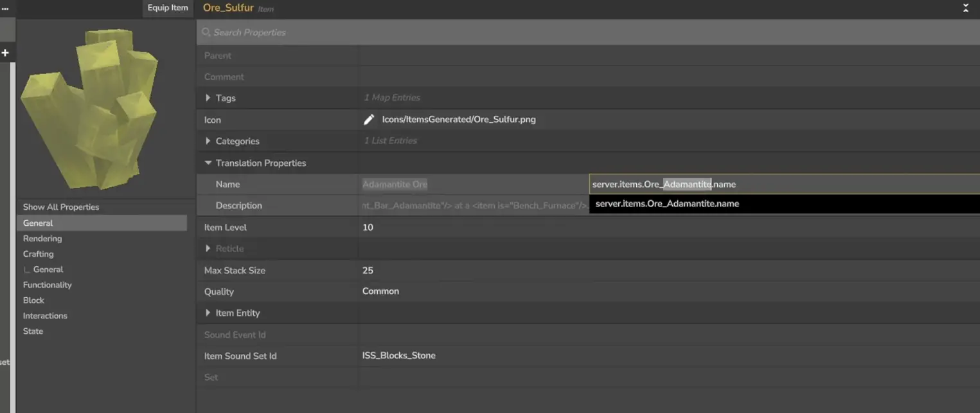Expand the Categories list
Viewport: 980px width, 413px height.
coord(208,141)
